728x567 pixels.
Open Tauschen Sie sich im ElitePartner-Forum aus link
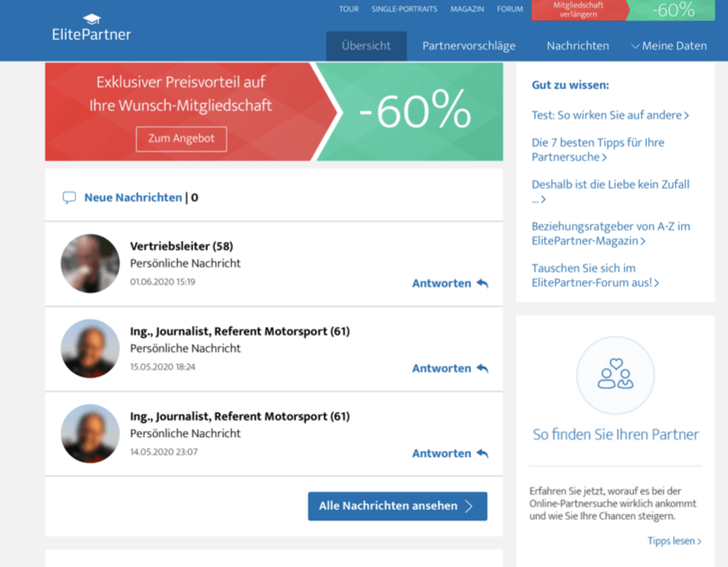pos(595,276)
